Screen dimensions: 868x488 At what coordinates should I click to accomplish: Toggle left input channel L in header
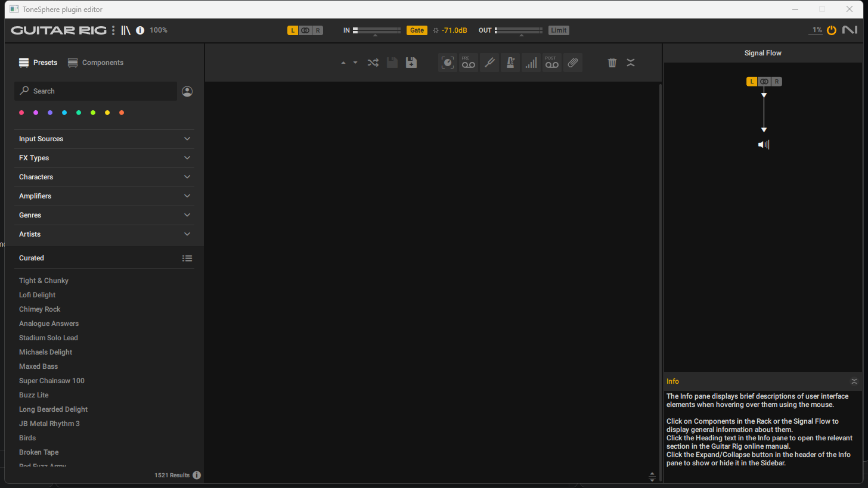pos(293,30)
